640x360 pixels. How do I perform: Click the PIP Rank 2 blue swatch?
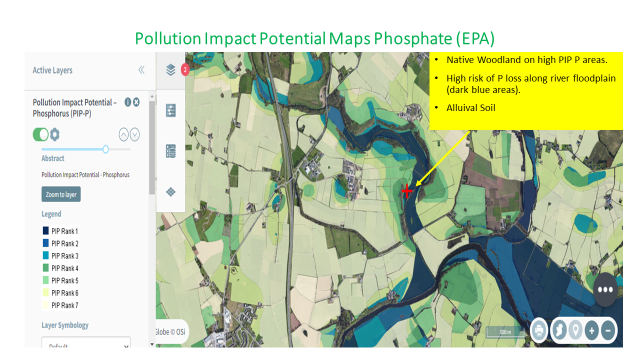[x=46, y=243]
